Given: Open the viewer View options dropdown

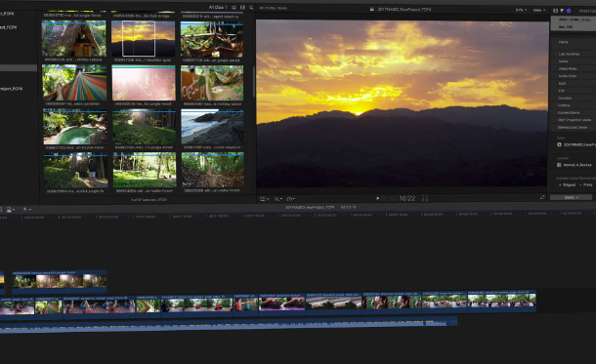Looking at the screenshot, I should tap(539, 11).
